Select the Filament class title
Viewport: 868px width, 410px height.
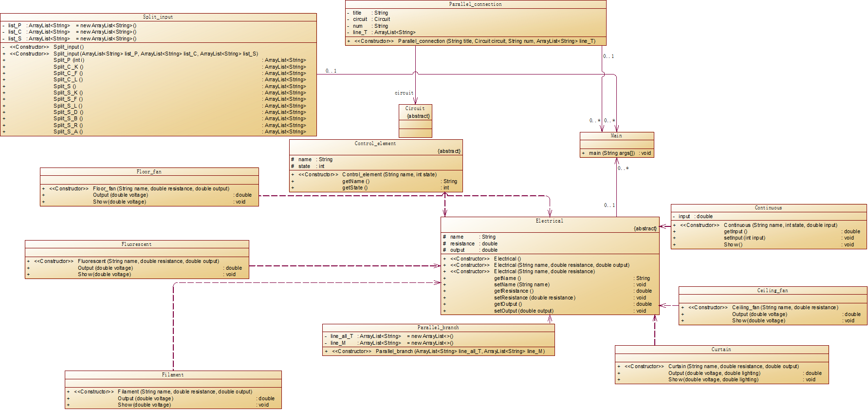click(173, 375)
